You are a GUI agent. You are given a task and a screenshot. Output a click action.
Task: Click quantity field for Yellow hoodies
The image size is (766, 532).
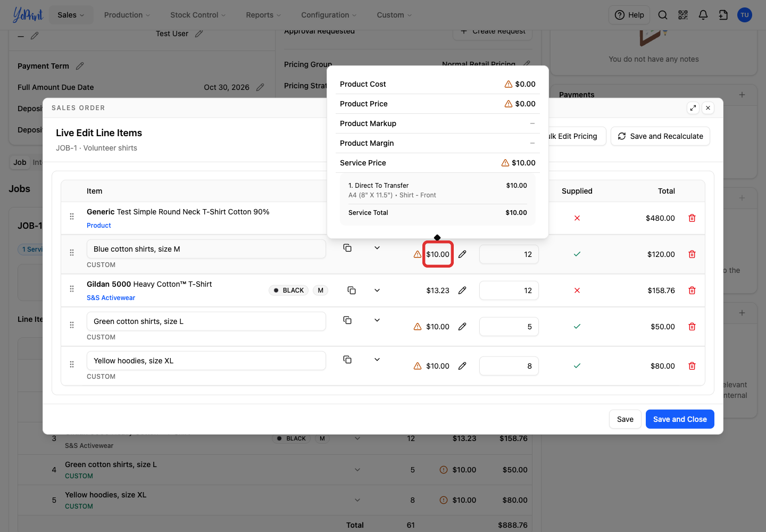coord(509,366)
